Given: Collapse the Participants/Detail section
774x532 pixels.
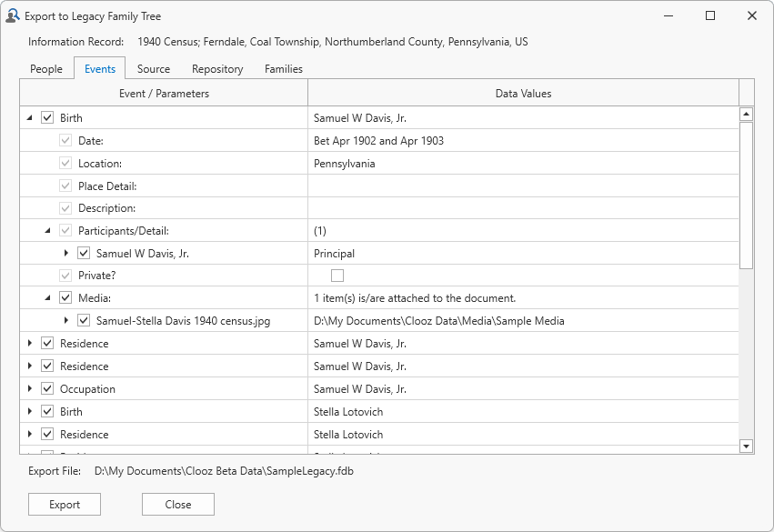Looking at the screenshot, I should coord(47,231).
